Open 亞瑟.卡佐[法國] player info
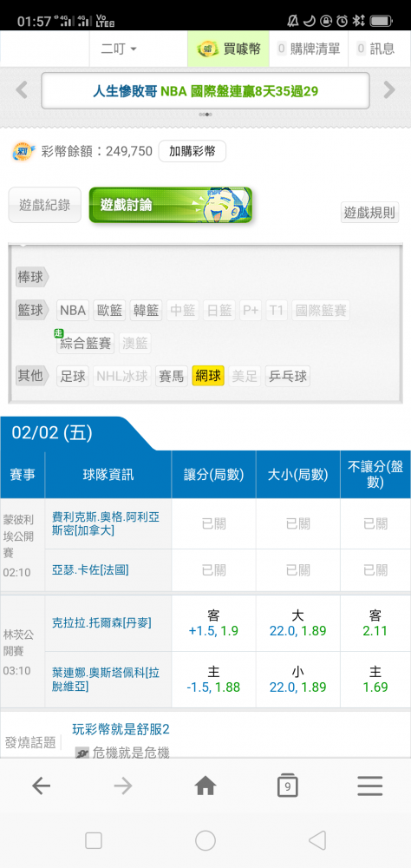Screen dimensions: 411x868 [x=89, y=569]
